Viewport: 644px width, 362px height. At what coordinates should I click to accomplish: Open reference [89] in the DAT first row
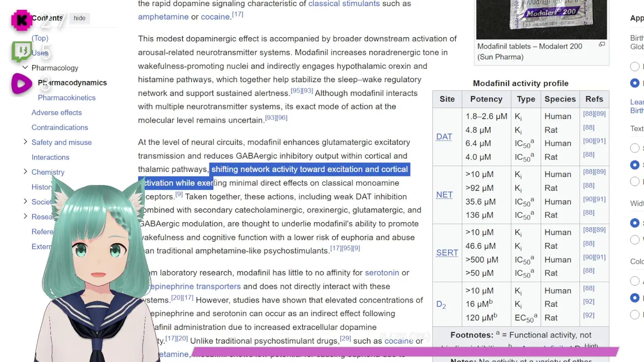click(x=600, y=114)
